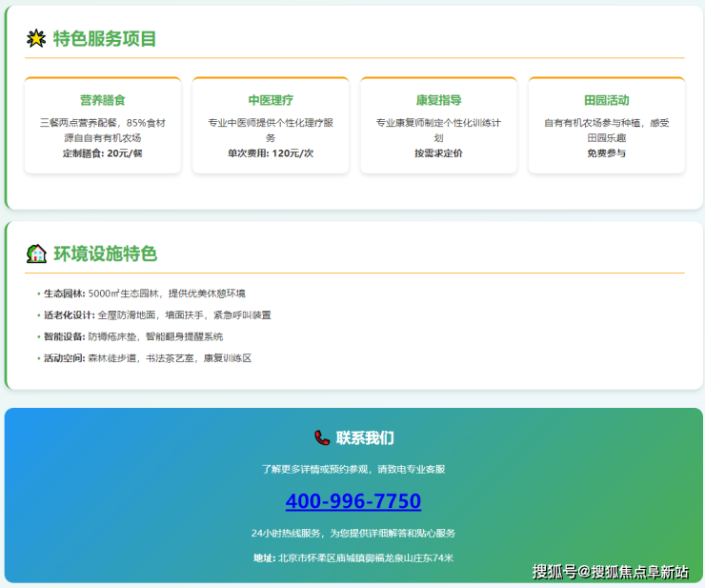Image resolution: width=705 pixels, height=588 pixels.
Task: Click the 特色服务项目 section heading
Action: tap(105, 39)
